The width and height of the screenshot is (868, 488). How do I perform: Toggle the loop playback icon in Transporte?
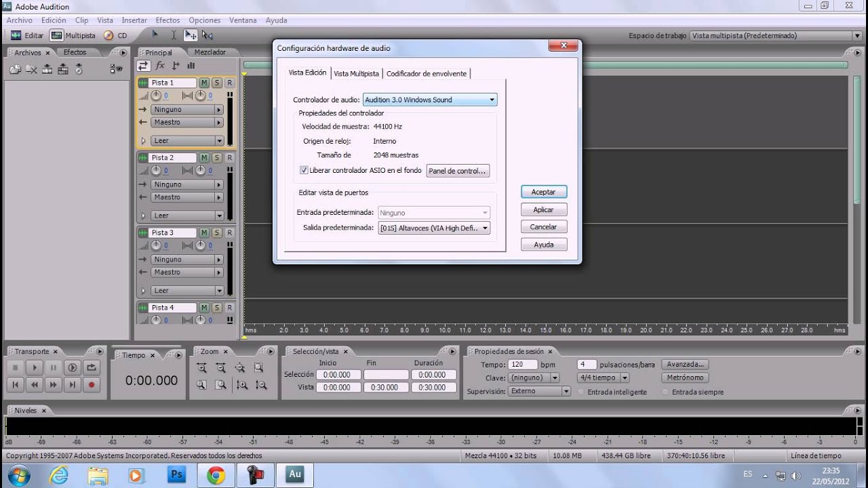coord(91,367)
